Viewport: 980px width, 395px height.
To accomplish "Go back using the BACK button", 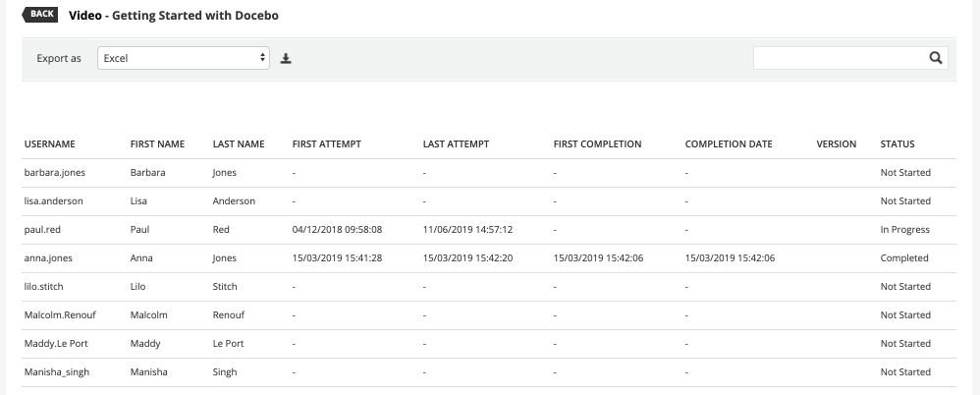I will coord(43,15).
